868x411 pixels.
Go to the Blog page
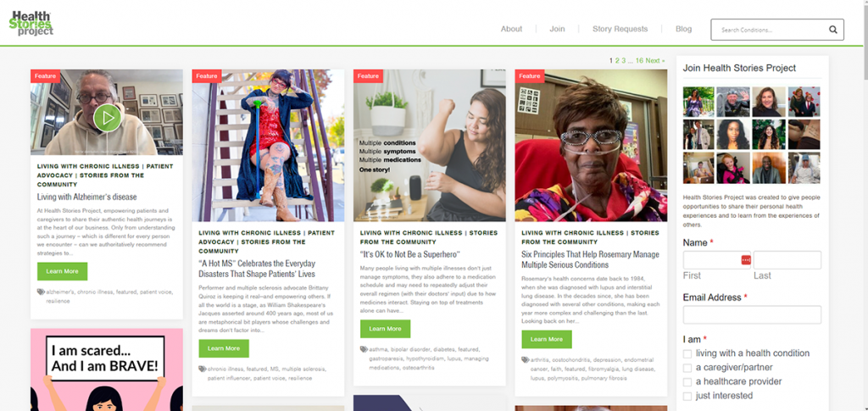(683, 29)
